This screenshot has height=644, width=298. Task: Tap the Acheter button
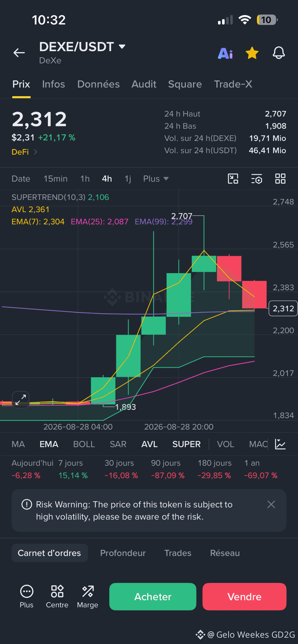(153, 597)
